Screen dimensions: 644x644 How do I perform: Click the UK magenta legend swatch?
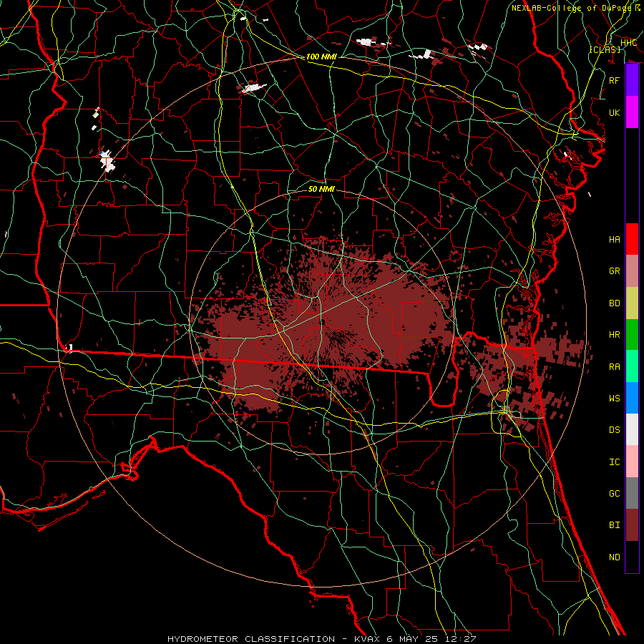[x=632, y=112]
